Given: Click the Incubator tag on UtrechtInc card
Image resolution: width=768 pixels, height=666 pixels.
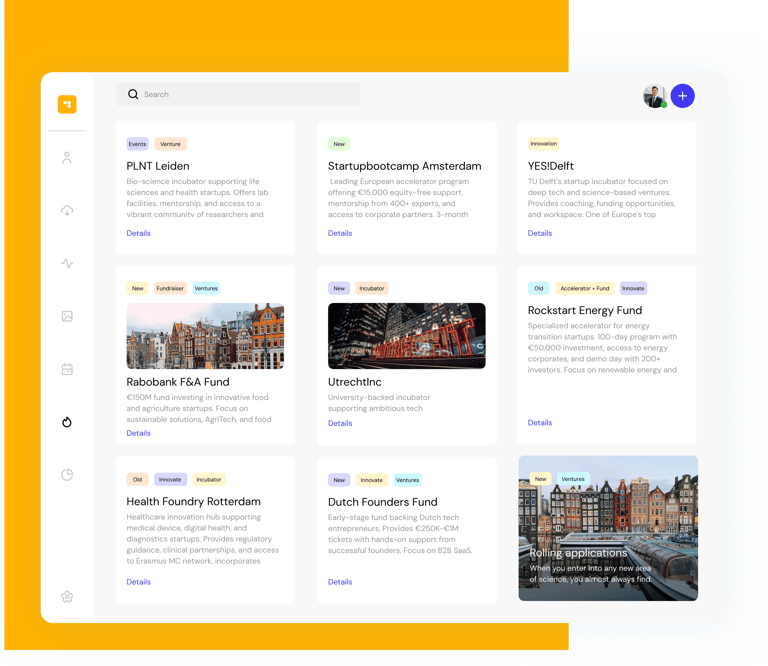Looking at the screenshot, I should tap(372, 288).
